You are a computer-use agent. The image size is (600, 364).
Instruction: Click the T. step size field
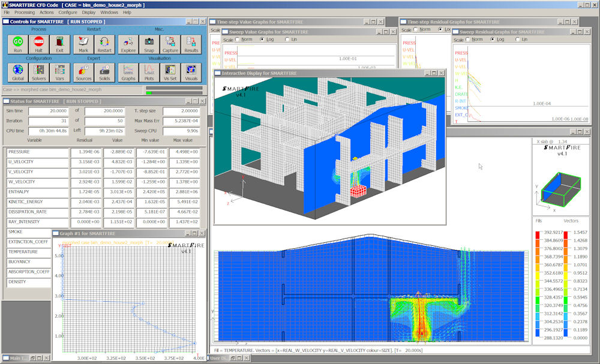tap(181, 111)
